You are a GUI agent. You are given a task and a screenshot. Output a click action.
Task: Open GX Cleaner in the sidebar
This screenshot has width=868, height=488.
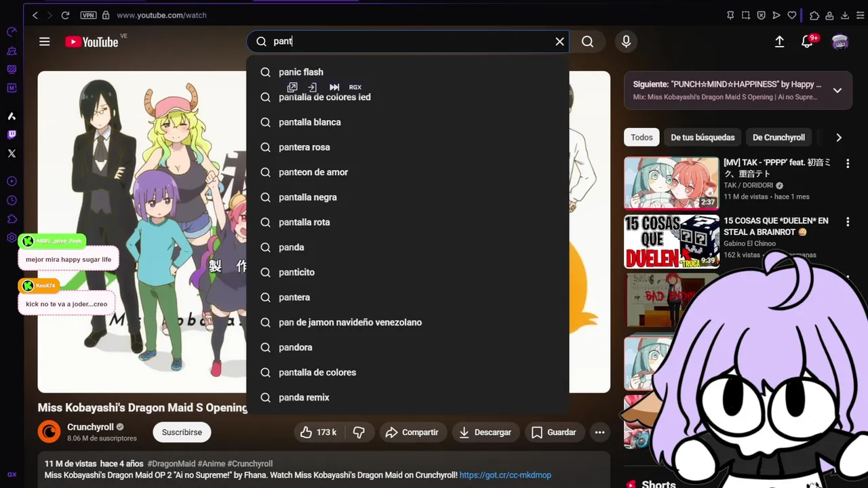[12, 51]
